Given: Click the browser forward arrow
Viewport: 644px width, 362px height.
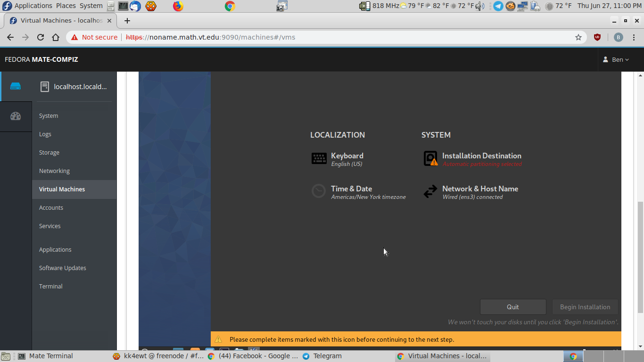Looking at the screenshot, I should (25, 37).
